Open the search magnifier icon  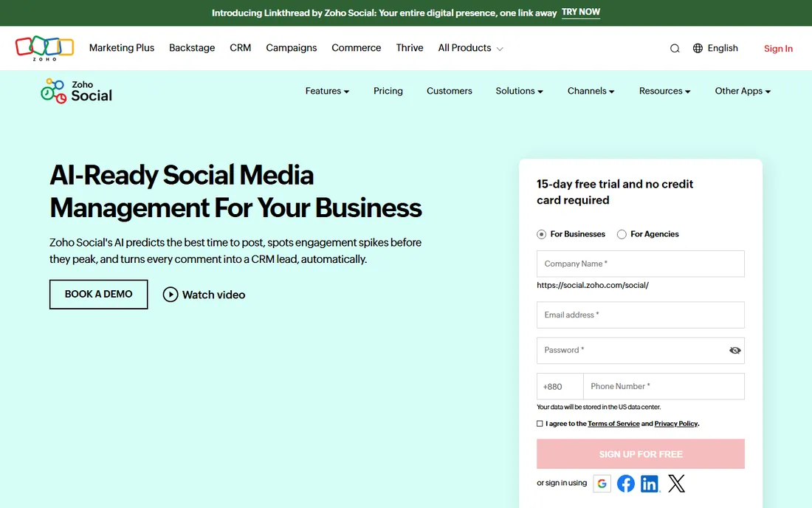pos(675,49)
